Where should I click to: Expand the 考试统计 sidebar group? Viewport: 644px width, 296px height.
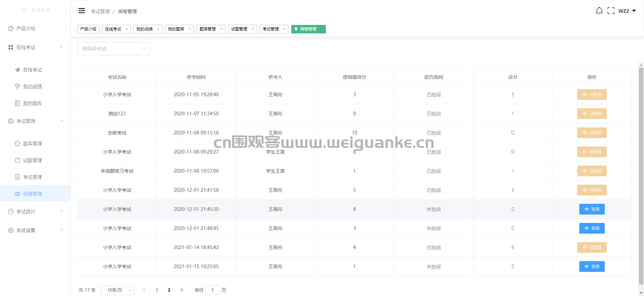pyautogui.click(x=35, y=212)
